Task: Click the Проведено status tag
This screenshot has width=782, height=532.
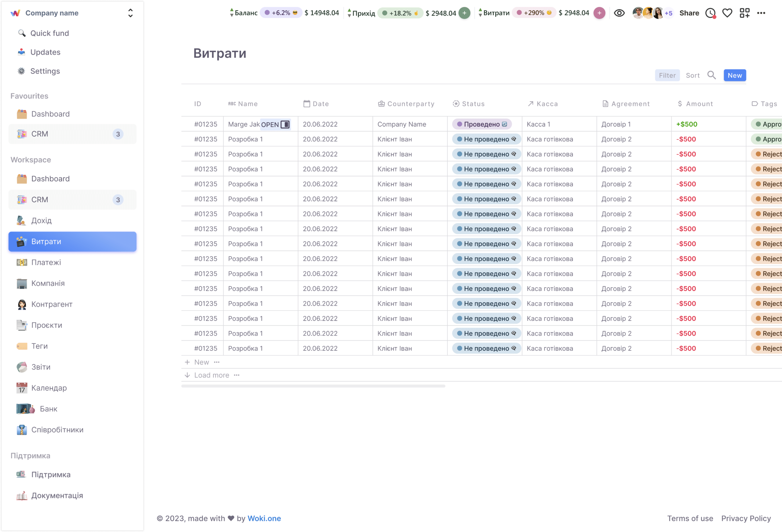Action: pos(482,124)
